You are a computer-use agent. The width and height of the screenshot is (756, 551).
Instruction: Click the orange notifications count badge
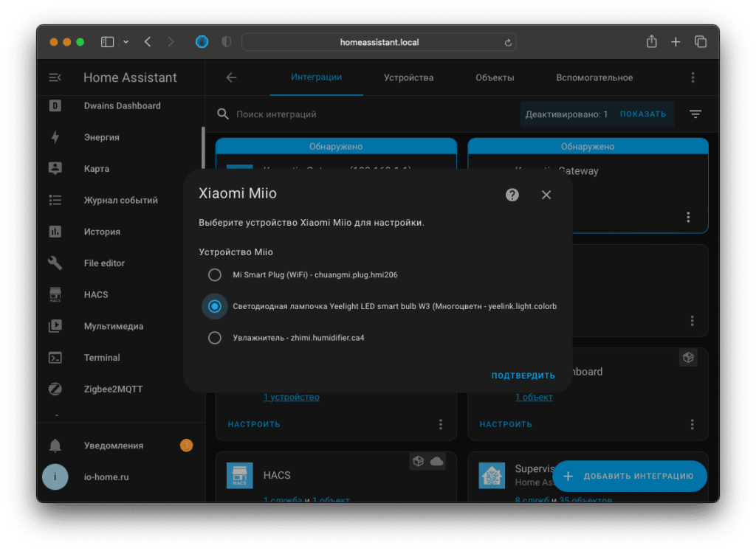click(x=187, y=446)
